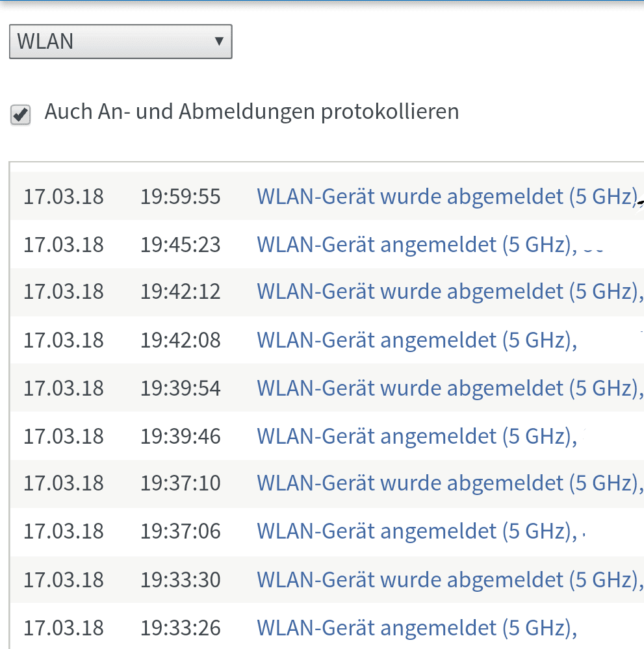This screenshot has height=649, width=644.
Task: Open the 19:37:06 'angemeldet' log entry
Action: click(417, 531)
